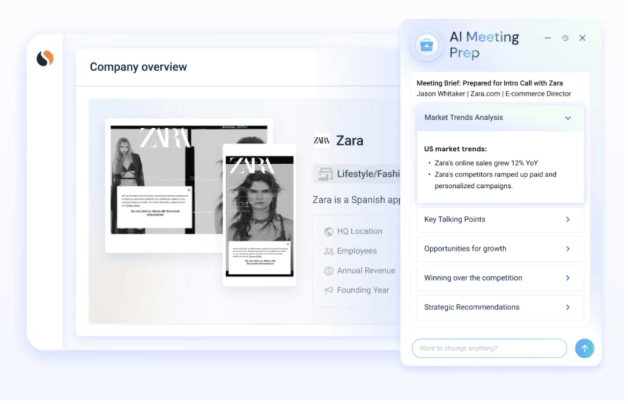Open the Zara mobile site screenshot thumbnail
The image size is (628, 404).
coord(259,215)
